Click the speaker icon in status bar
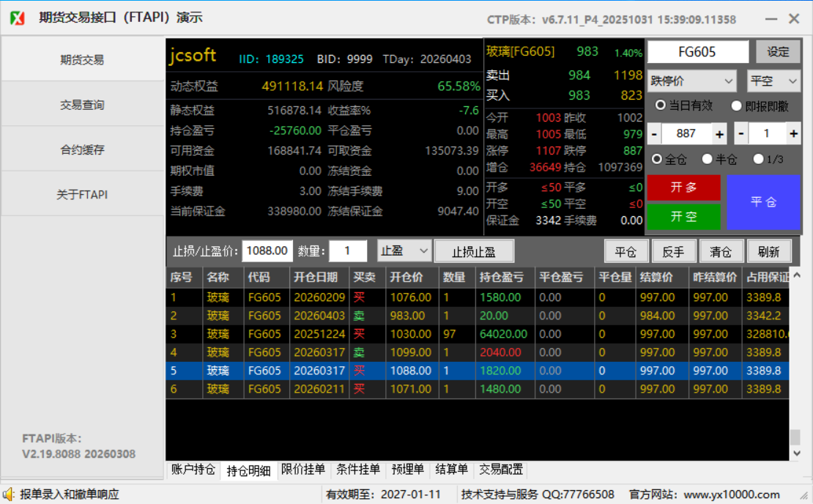 (x=9, y=494)
